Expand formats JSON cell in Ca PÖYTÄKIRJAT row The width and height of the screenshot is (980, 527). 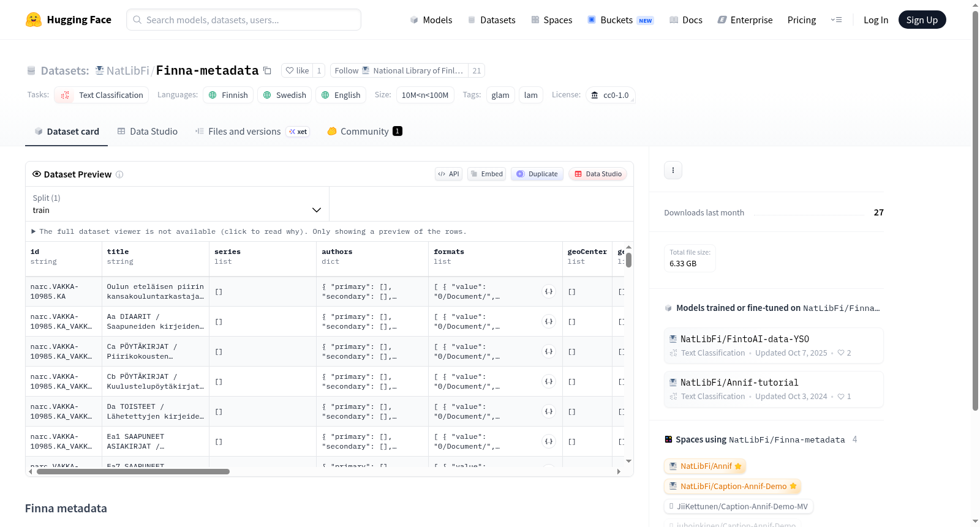(x=549, y=351)
